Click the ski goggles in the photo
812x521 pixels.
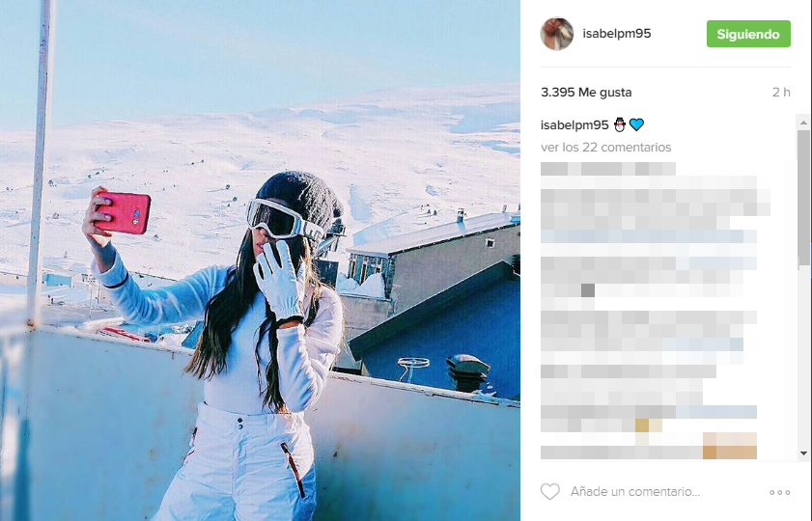pyautogui.click(x=282, y=221)
